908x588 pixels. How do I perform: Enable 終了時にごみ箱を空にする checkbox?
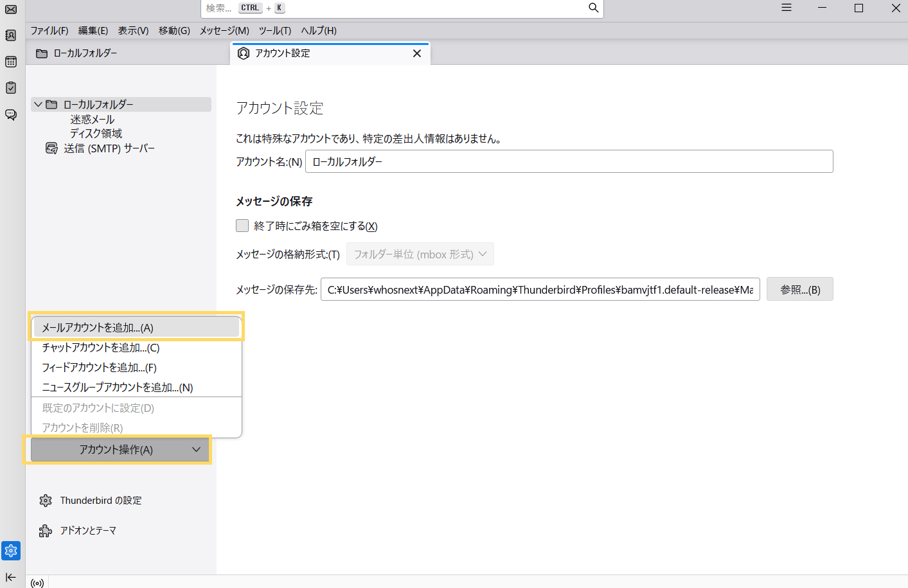242,226
